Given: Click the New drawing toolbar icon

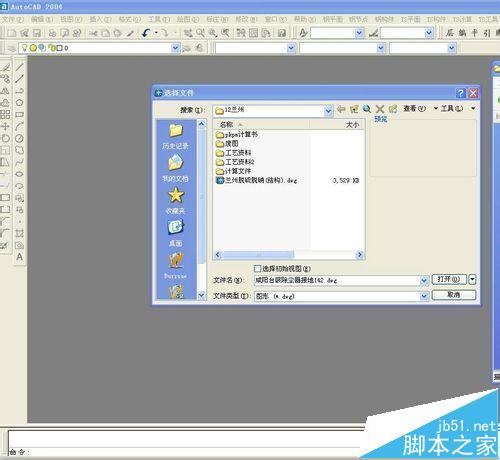Looking at the screenshot, I should click(12, 33).
